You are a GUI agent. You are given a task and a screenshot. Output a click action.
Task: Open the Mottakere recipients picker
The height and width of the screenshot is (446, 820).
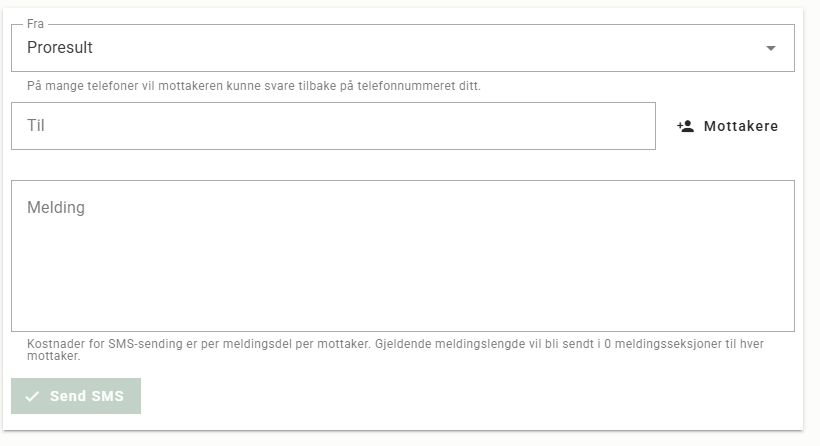click(x=727, y=126)
